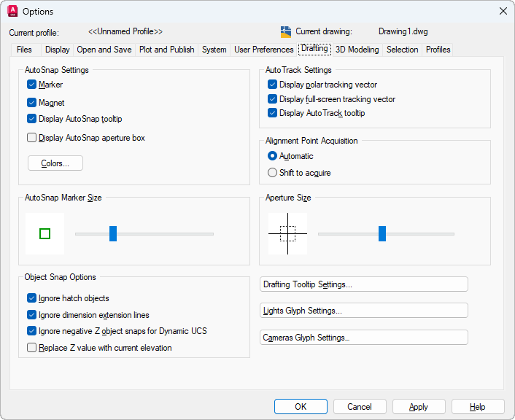The width and height of the screenshot is (515, 420).
Task: Open the User Preferences tab
Action: (262, 50)
